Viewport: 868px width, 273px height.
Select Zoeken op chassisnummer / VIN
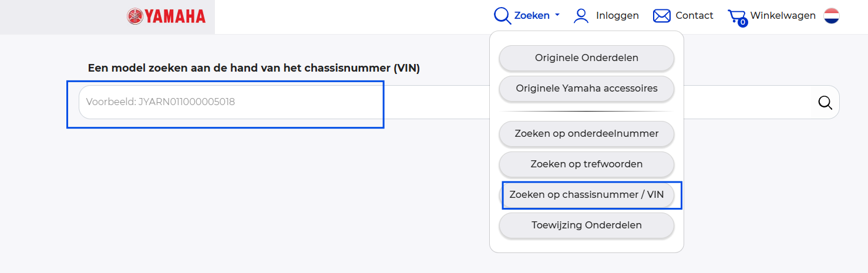586,195
